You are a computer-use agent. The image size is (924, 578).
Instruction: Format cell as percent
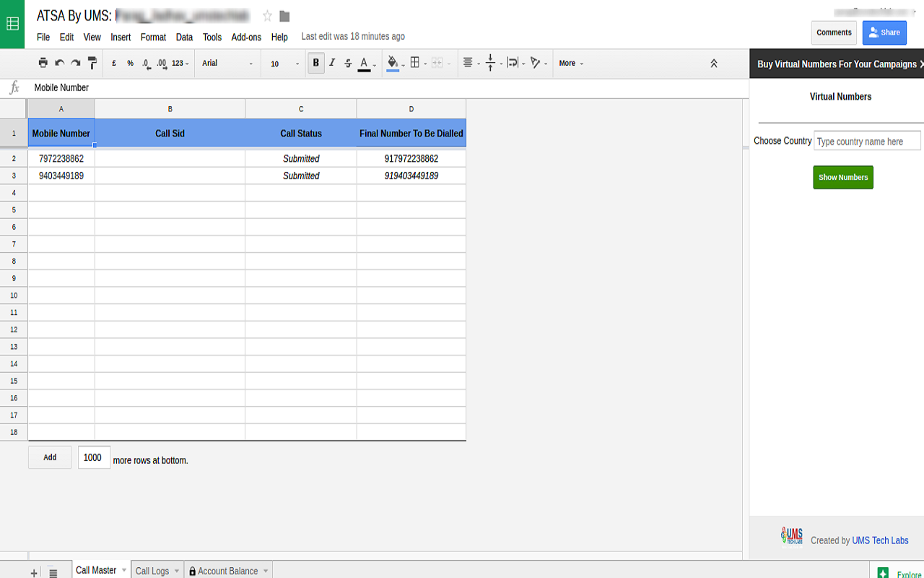[130, 64]
